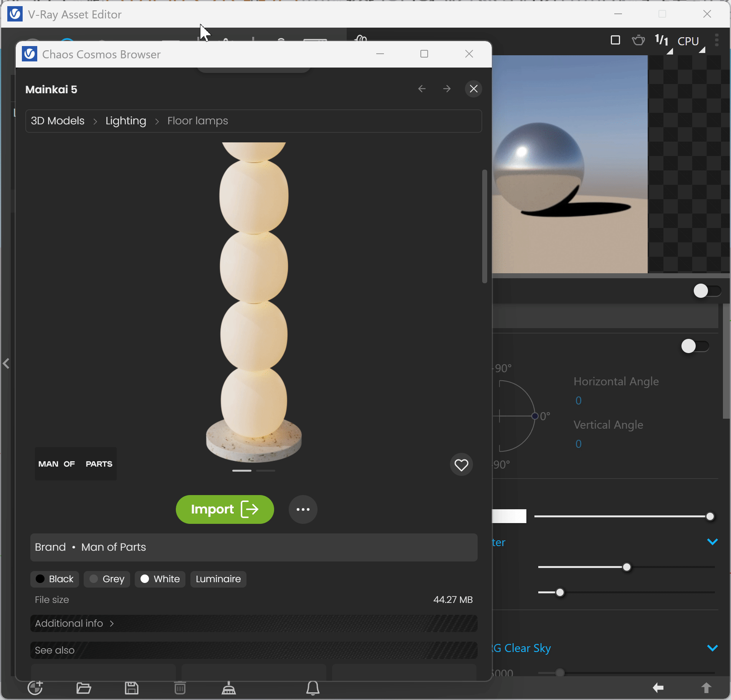Toggle the switch above sun angle dial

(695, 346)
